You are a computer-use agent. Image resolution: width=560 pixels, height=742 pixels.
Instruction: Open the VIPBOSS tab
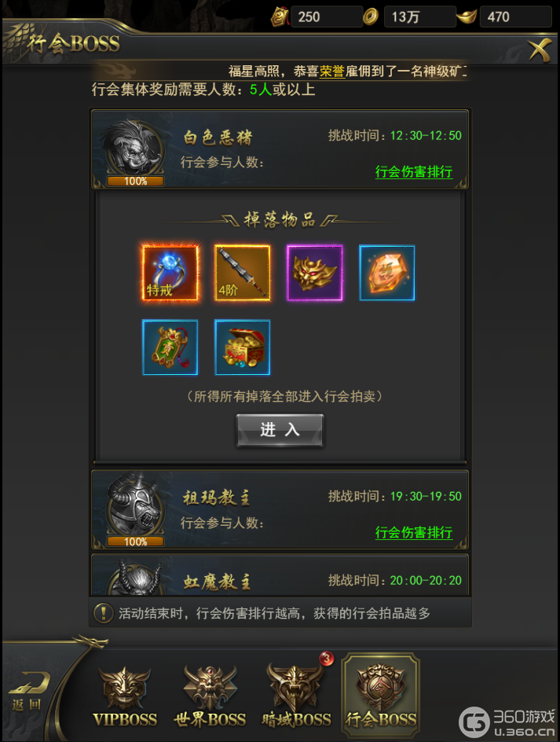coord(125,697)
